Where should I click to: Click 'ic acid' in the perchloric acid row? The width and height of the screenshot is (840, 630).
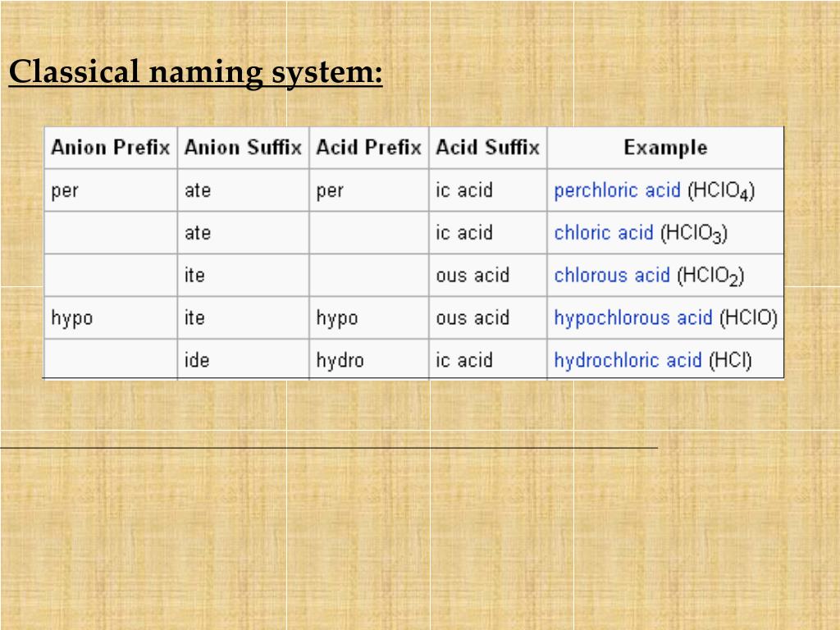[x=464, y=190]
